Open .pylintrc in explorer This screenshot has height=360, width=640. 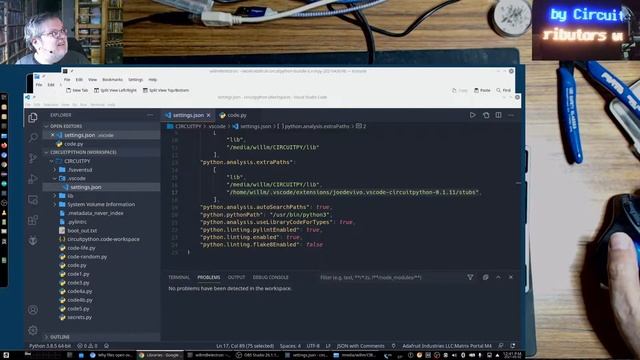point(77,222)
